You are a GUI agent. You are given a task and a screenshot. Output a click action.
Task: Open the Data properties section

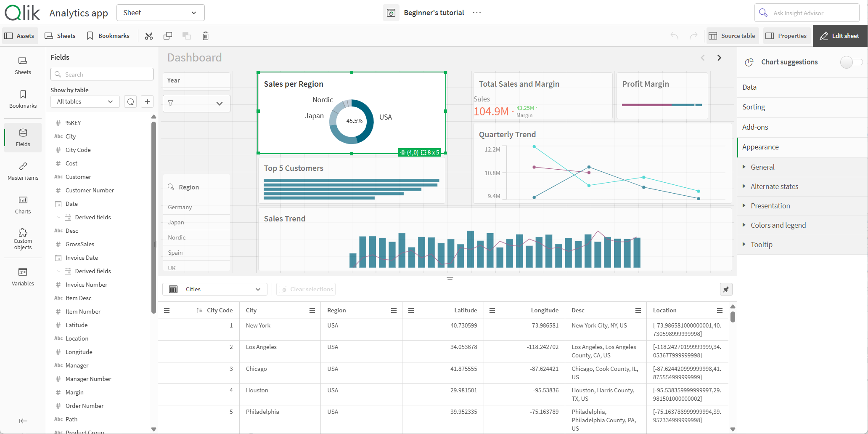click(749, 87)
